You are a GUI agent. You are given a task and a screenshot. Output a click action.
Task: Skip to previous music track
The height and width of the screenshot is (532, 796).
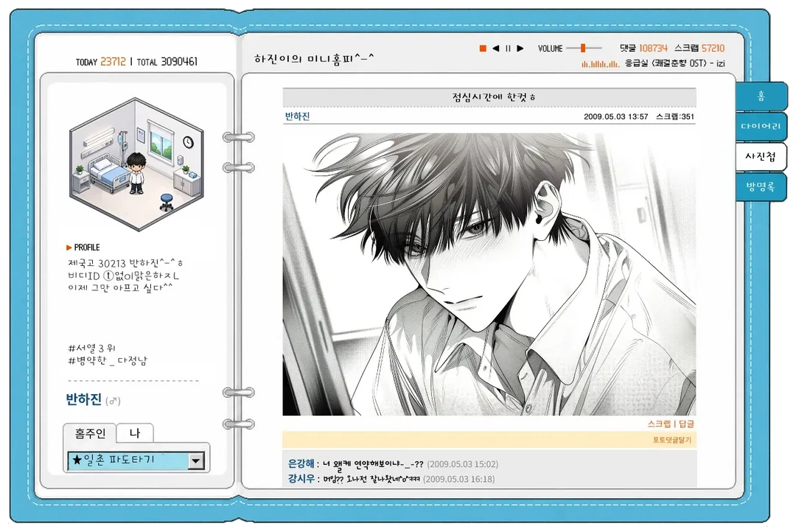pyautogui.click(x=495, y=48)
